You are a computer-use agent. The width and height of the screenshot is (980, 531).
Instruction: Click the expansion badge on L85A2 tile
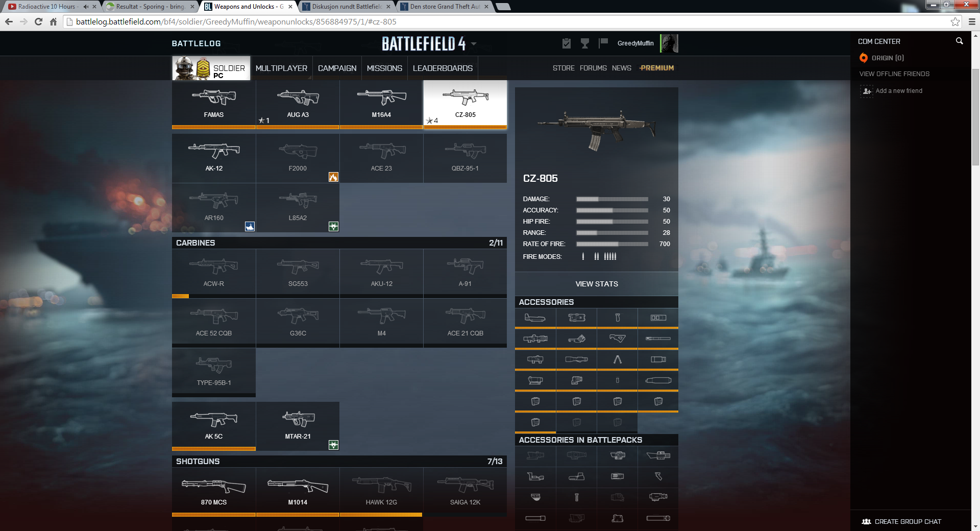(333, 227)
